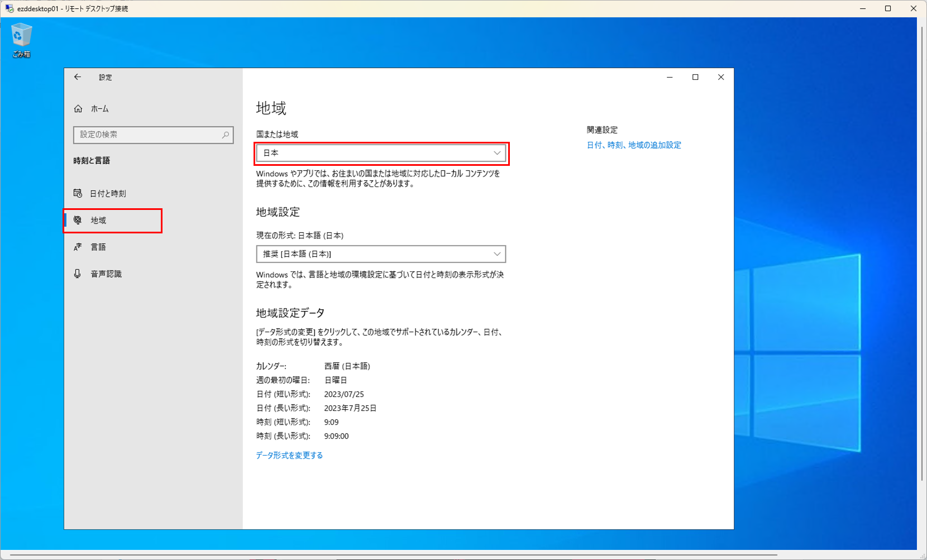
Task: Click the magnifier icon in the search box
Action: pyautogui.click(x=225, y=135)
